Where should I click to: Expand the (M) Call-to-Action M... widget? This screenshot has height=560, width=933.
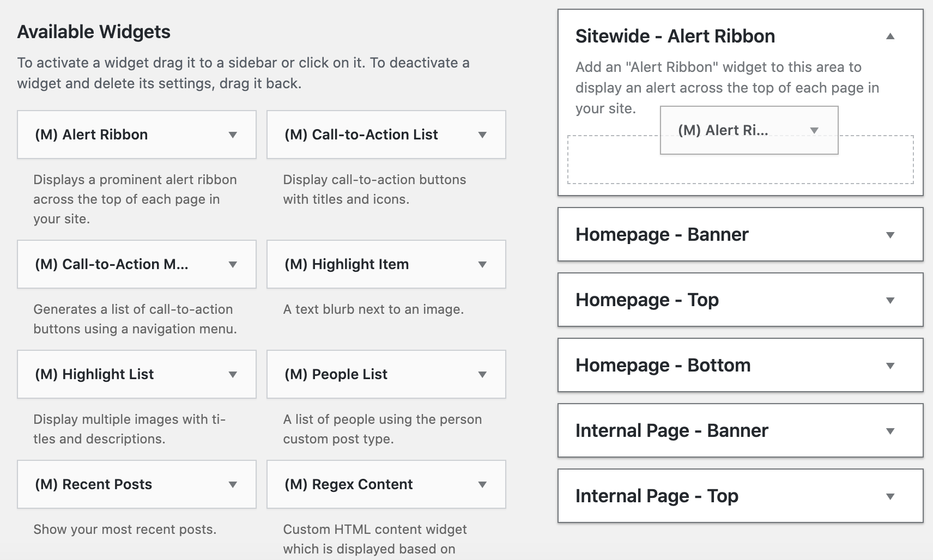coord(233,264)
